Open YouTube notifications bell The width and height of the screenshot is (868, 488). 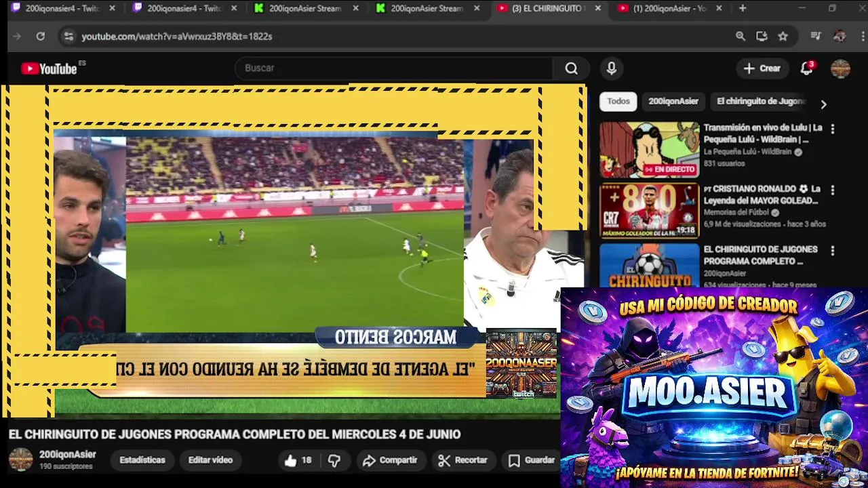(x=806, y=68)
